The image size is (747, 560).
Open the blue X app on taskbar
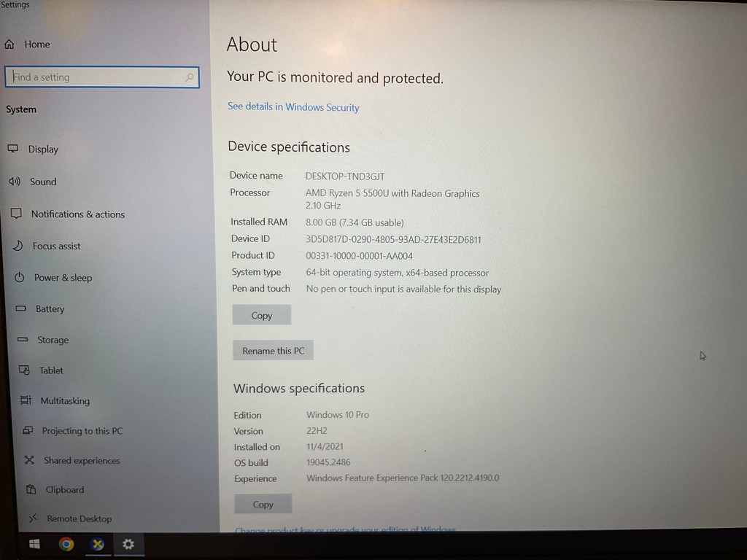[x=98, y=544]
